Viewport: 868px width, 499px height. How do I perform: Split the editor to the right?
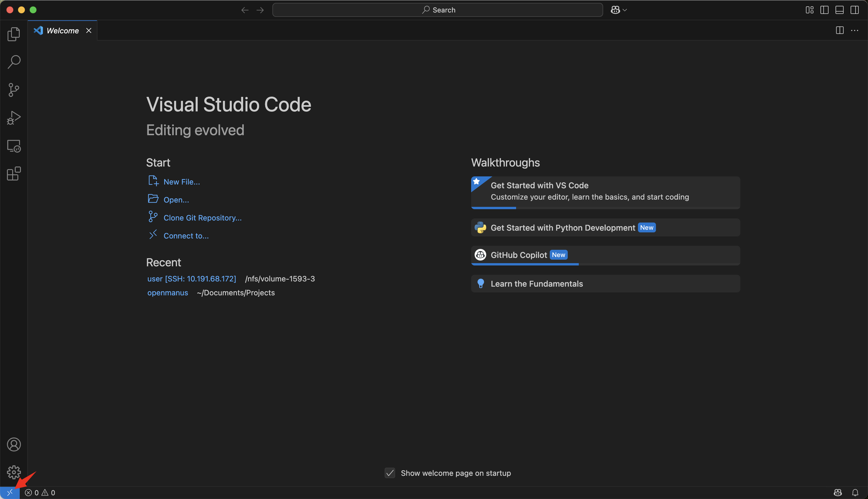pos(840,30)
